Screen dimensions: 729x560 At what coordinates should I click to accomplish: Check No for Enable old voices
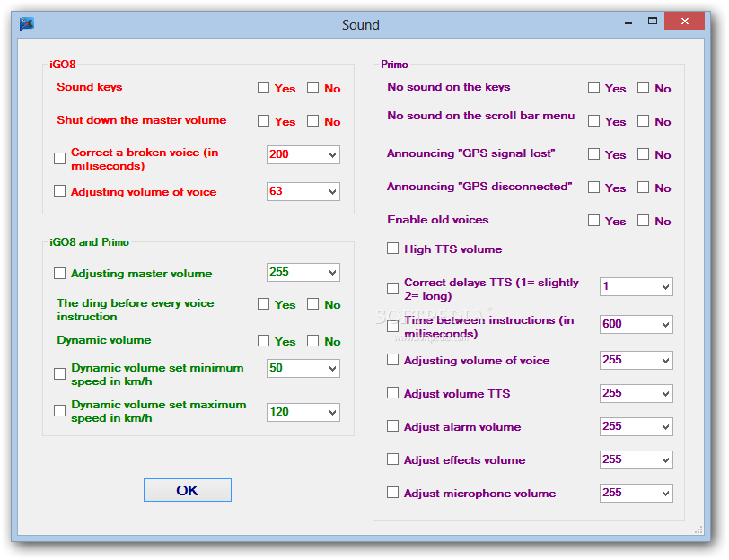(x=643, y=220)
